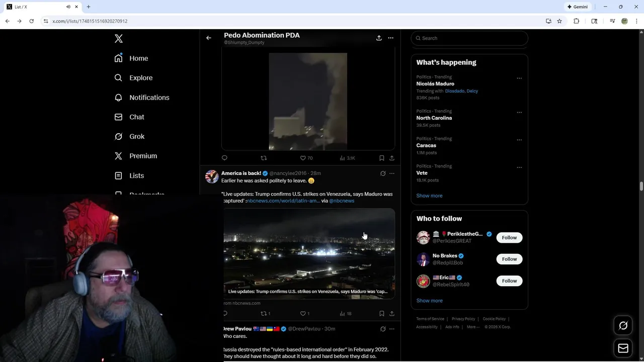Follow the Eric RebelSpirit40 account
The height and width of the screenshot is (362, 644).
tap(509, 281)
